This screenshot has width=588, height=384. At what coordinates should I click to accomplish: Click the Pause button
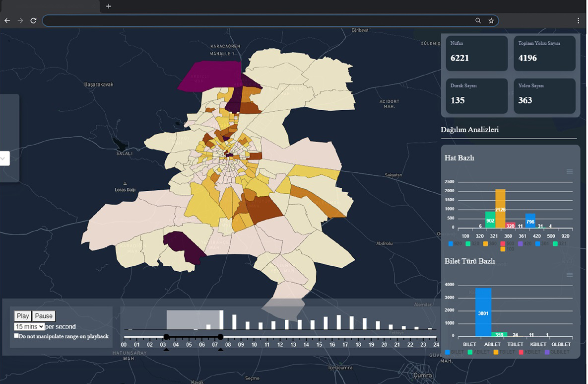pyautogui.click(x=44, y=316)
